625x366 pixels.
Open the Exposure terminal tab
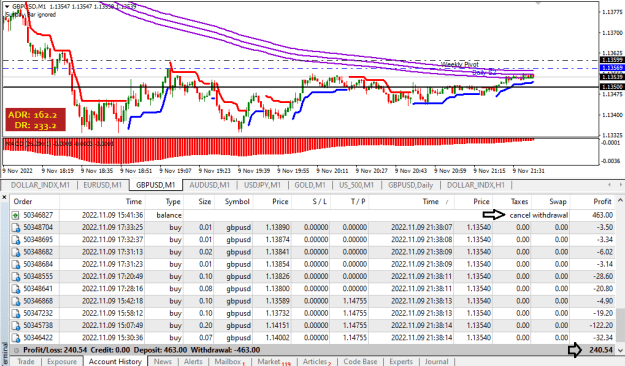click(62, 361)
